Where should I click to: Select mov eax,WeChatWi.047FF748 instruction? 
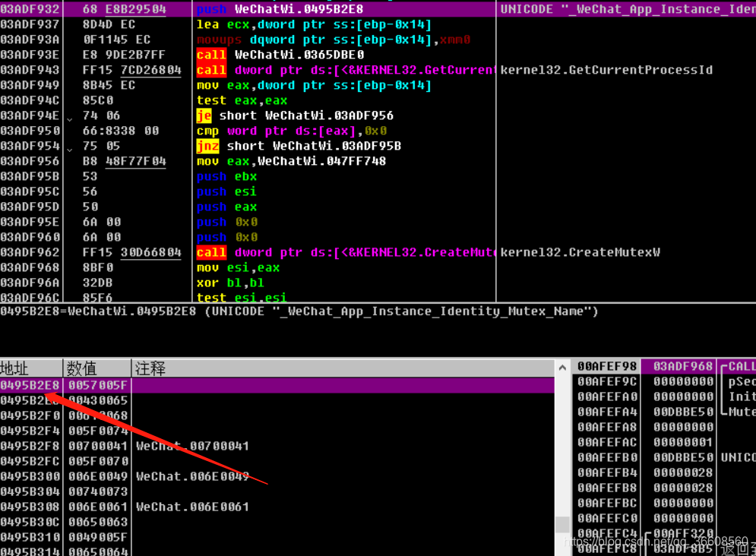(291, 161)
